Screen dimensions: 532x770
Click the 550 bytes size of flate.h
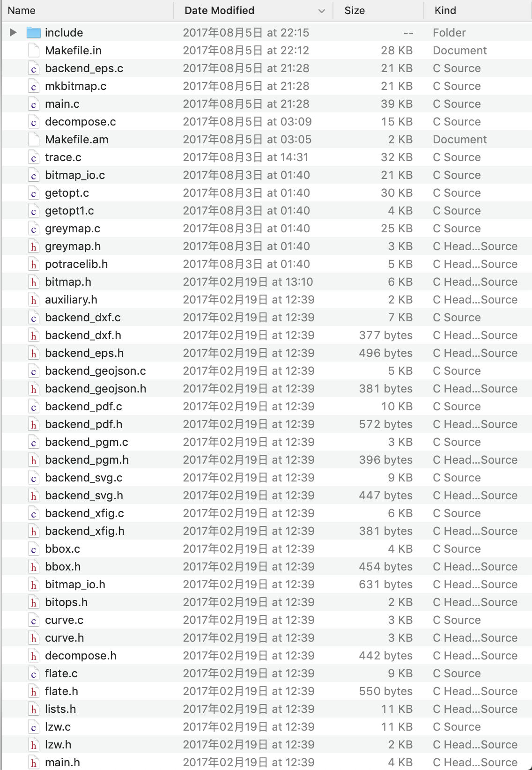pos(385,691)
